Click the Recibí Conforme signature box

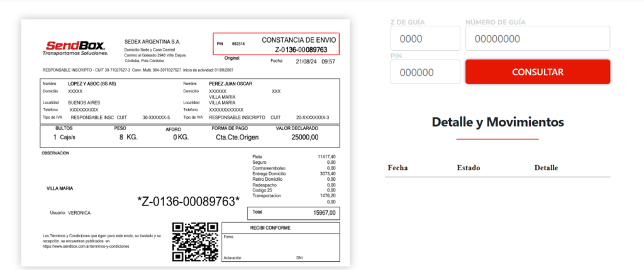pos(280,242)
